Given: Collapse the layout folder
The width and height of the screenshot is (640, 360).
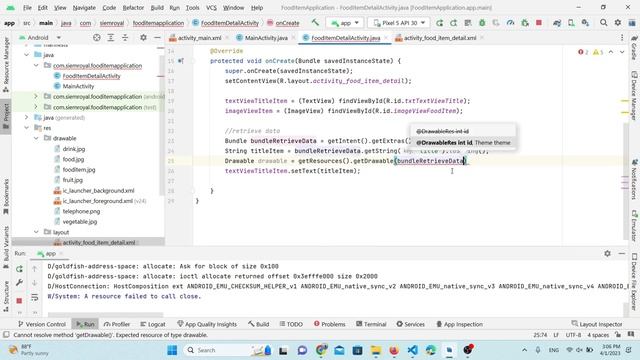Looking at the screenshot, I should [36, 232].
